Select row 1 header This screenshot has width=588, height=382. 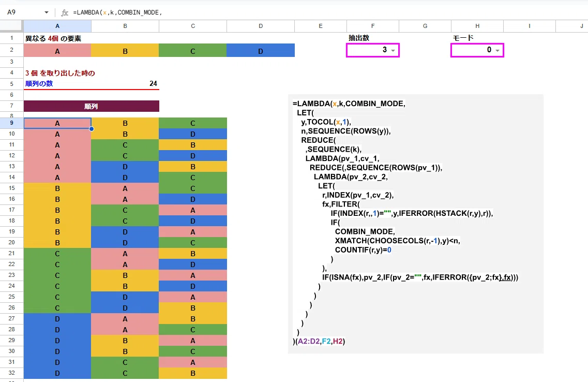tap(11, 38)
